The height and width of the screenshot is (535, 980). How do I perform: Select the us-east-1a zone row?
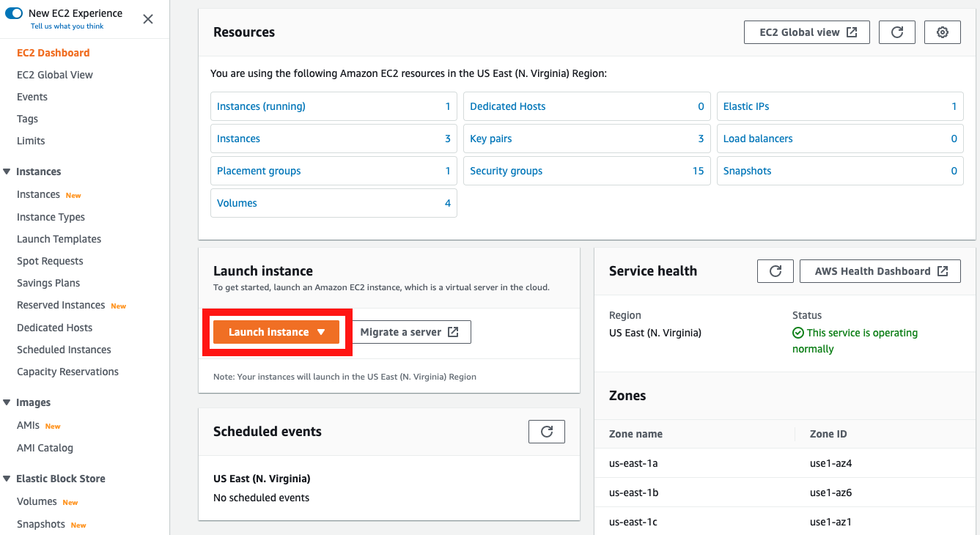786,463
